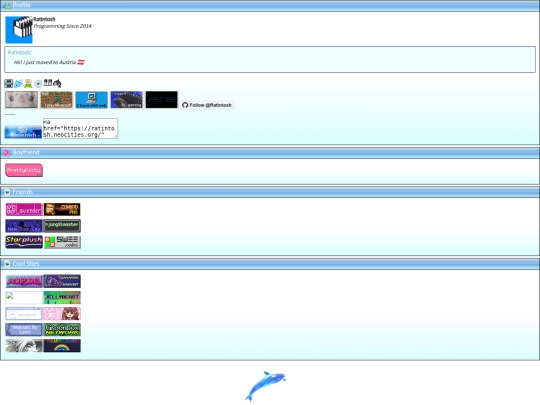
Task: Click the Cool Sites section header icon
Action: click(7, 264)
